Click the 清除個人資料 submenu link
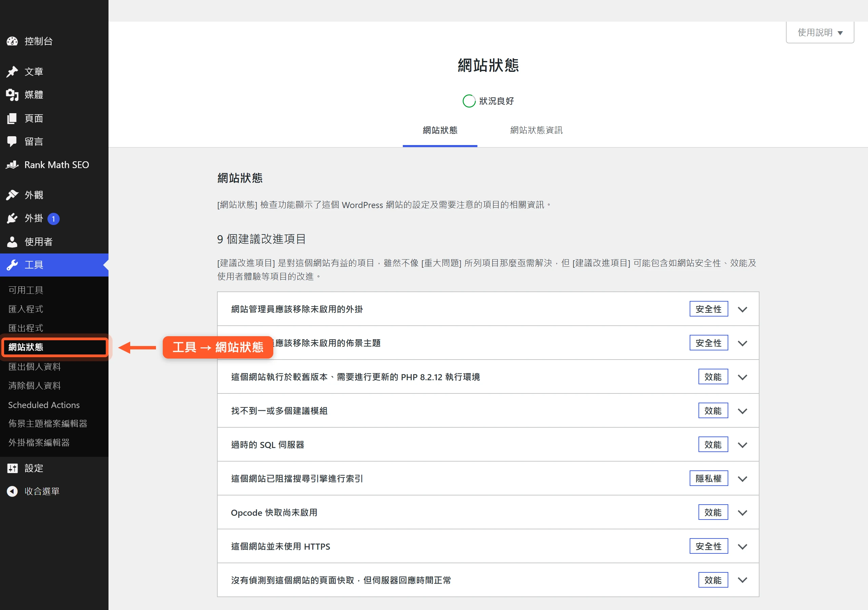The height and width of the screenshot is (610, 868). [x=34, y=386]
